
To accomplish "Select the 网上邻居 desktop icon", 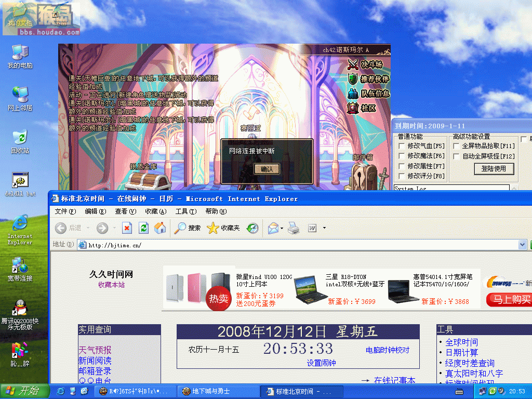I will [20, 99].
